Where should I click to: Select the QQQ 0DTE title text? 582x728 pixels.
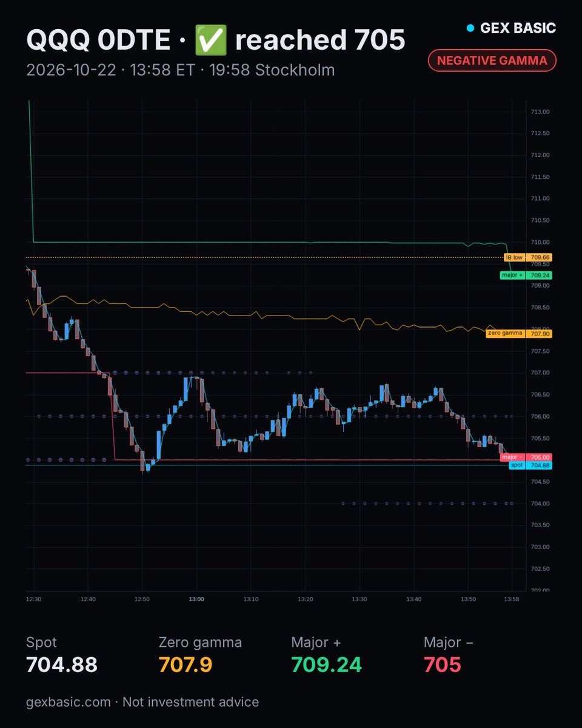pos(98,40)
